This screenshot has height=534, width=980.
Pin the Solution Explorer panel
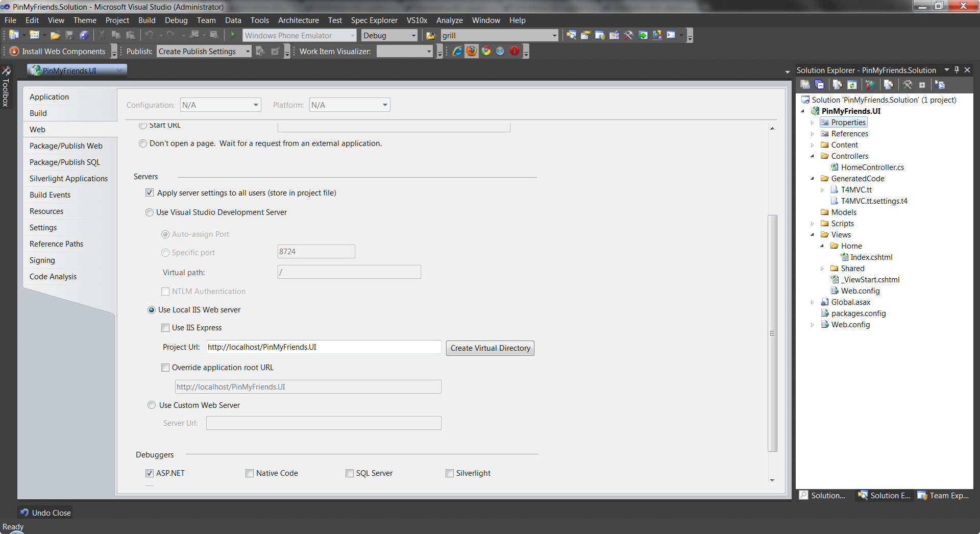click(957, 70)
